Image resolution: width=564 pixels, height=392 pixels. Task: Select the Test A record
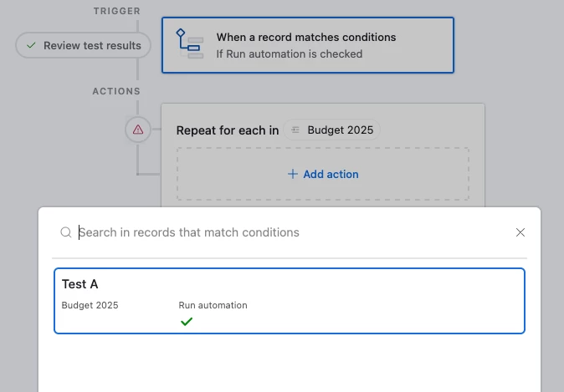[289, 301]
